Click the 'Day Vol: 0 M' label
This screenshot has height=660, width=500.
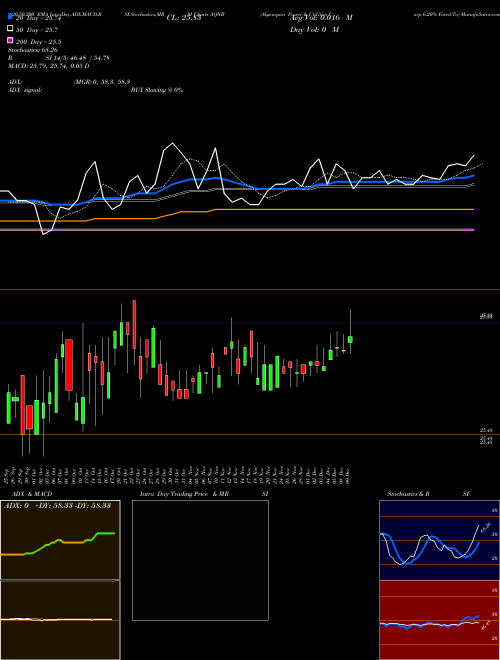[x=314, y=29]
